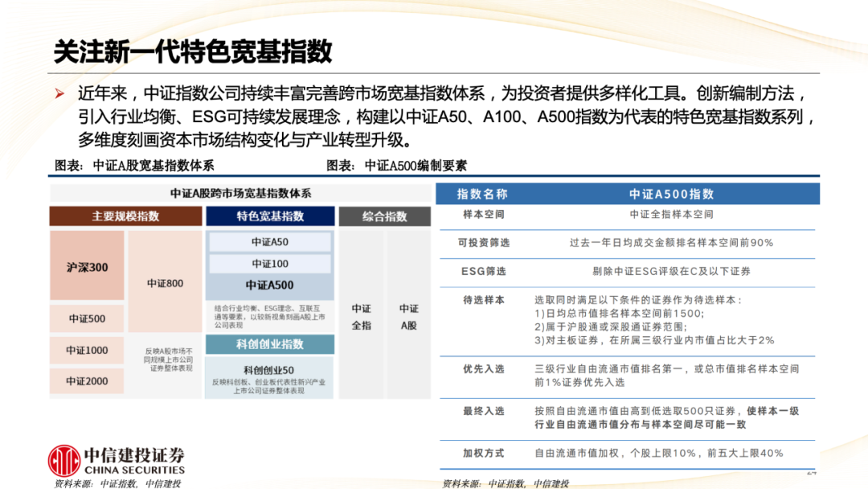Click the row label 样本空间

pos(484,214)
